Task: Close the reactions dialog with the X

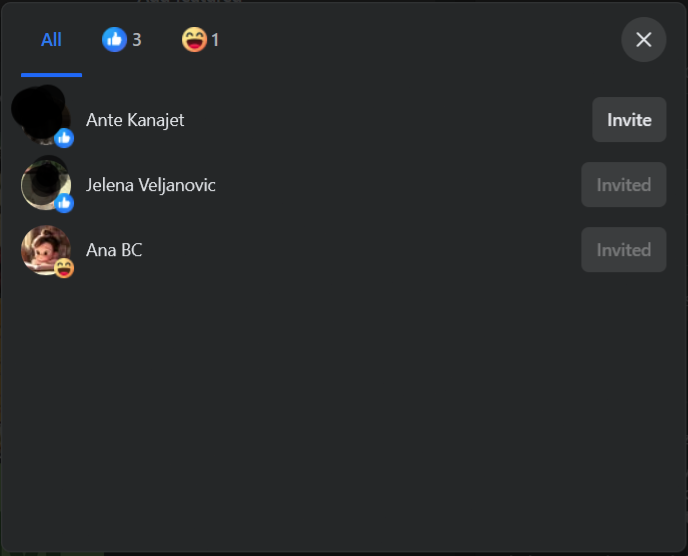Action: click(644, 39)
